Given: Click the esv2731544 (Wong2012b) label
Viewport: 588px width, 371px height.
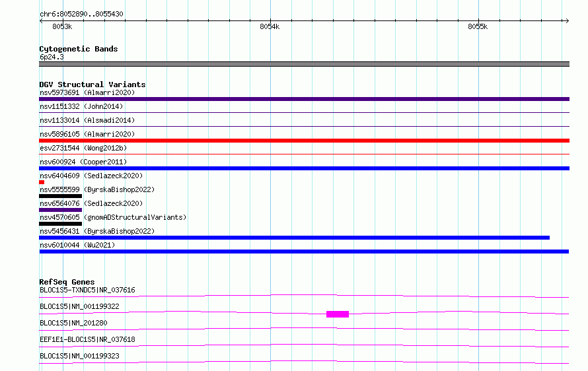Looking at the screenshot, I should pos(83,148).
